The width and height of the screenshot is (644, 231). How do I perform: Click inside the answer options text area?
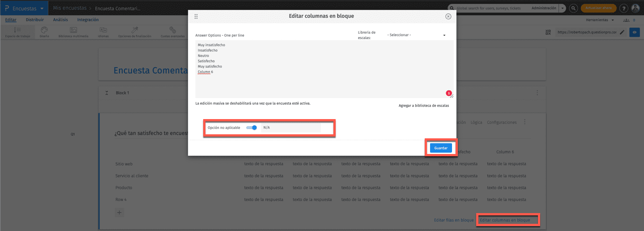point(324,69)
